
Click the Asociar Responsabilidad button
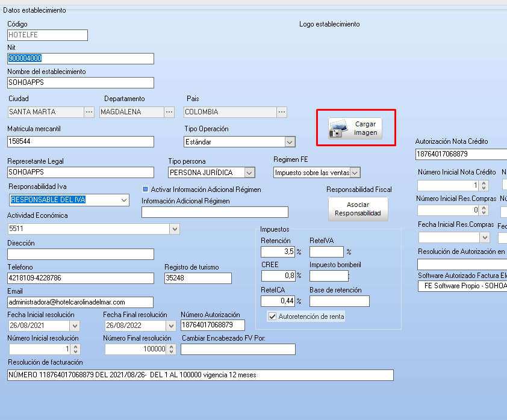pyautogui.click(x=358, y=209)
